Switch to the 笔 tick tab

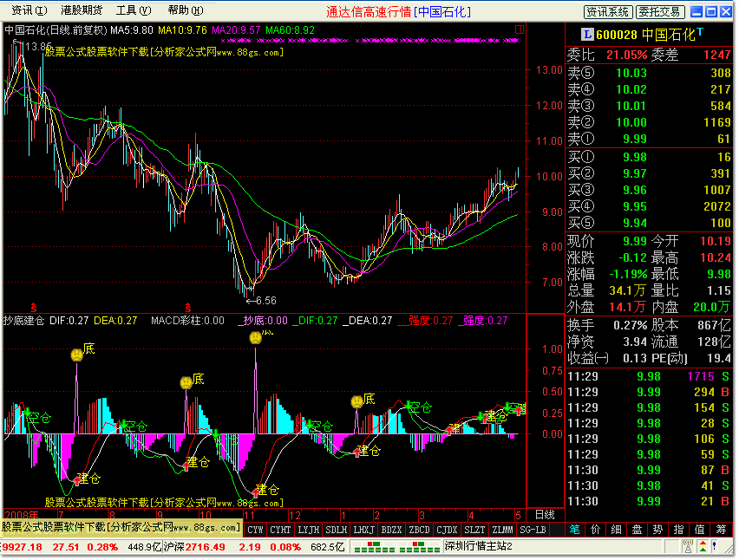click(575, 530)
